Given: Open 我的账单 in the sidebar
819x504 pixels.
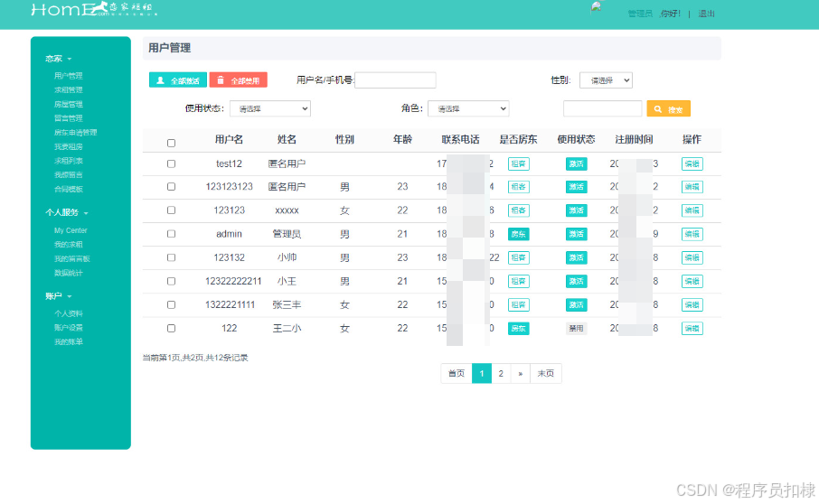Looking at the screenshot, I should coord(69,341).
